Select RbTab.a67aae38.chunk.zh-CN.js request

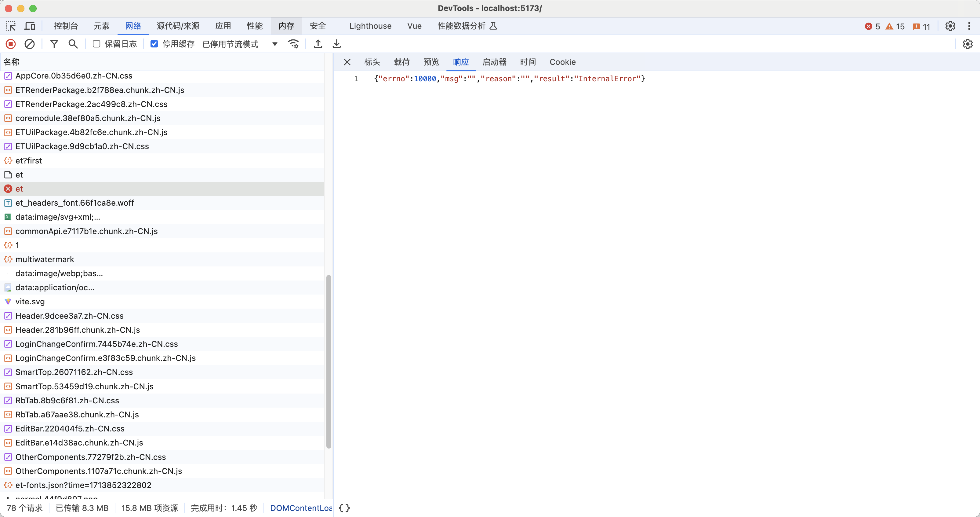162,415
